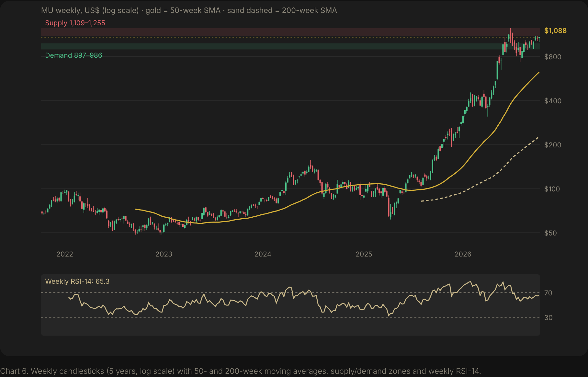This screenshot has width=588, height=377.
Task: Click the '$400' price axis label
Action: [x=553, y=101]
